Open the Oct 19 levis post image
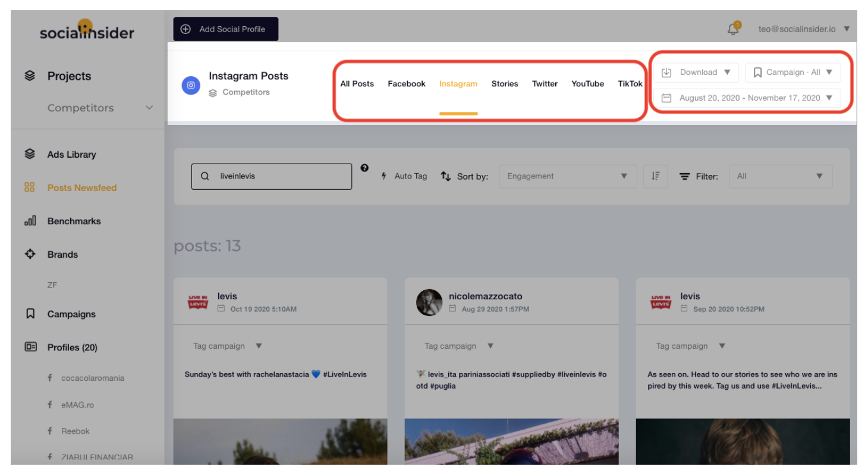Screen dimensions: 868x476 [280, 441]
